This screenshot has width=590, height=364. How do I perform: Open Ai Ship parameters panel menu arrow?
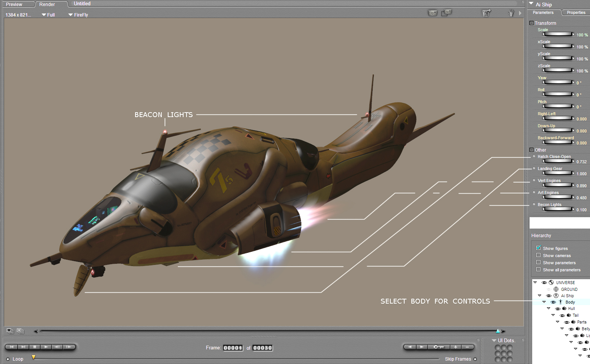(x=531, y=3)
